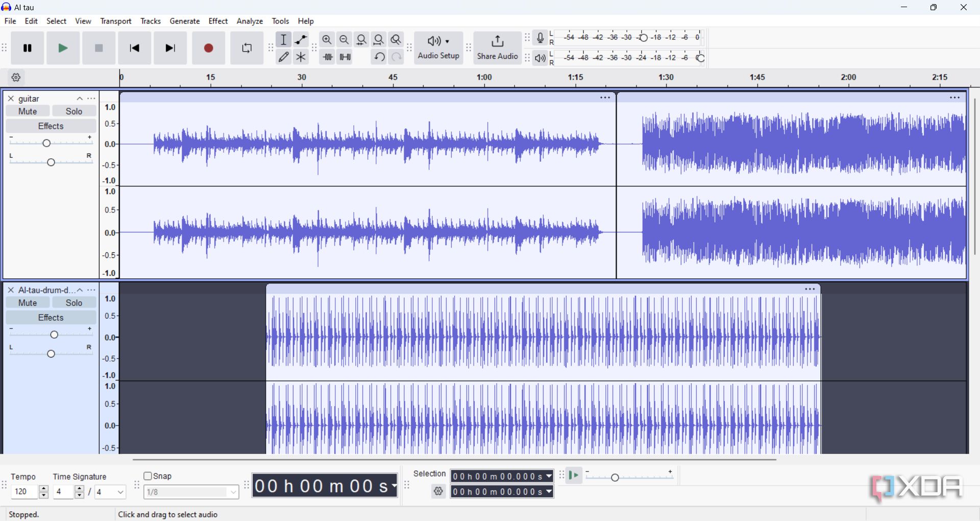
Task: Solo the Al-tau-drum track
Action: pyautogui.click(x=74, y=303)
